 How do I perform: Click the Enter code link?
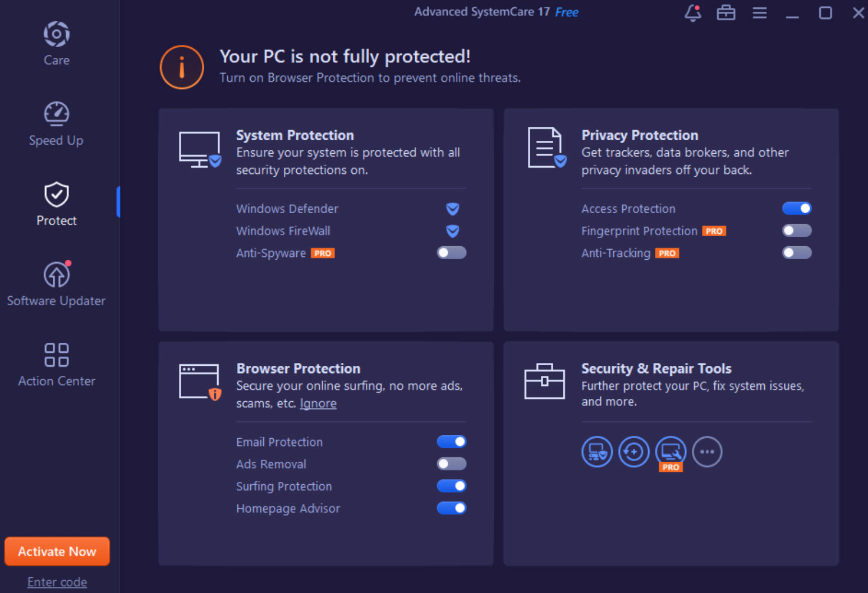pos(57,582)
